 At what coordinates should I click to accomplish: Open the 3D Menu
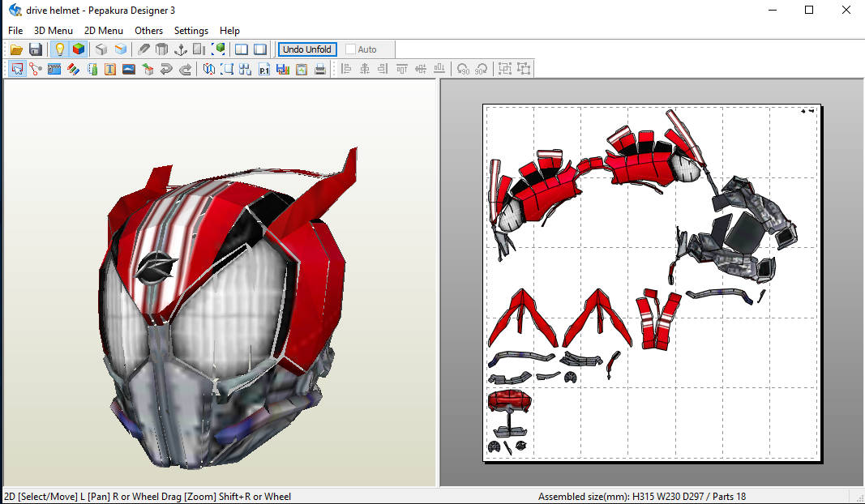coord(54,31)
